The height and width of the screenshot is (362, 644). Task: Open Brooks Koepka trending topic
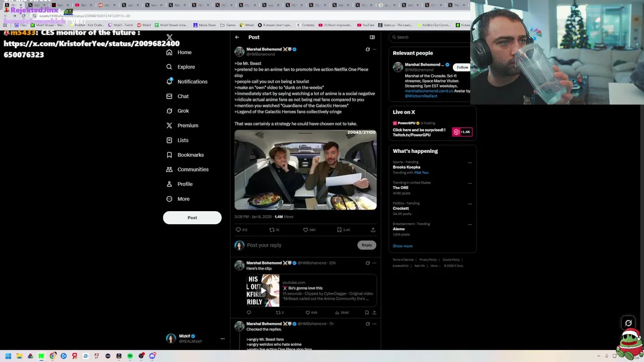click(x=407, y=167)
